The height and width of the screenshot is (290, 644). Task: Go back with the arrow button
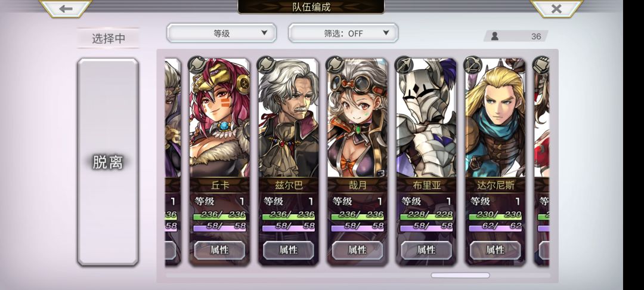coord(66,8)
